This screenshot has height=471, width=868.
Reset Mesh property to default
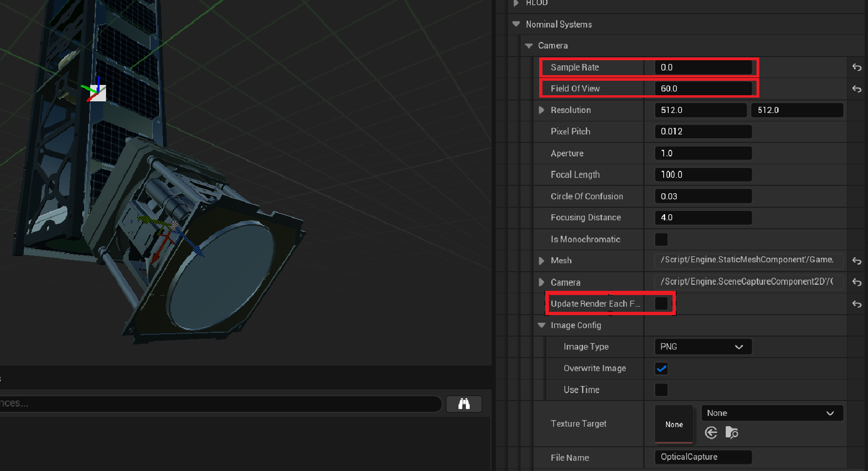pos(857,261)
